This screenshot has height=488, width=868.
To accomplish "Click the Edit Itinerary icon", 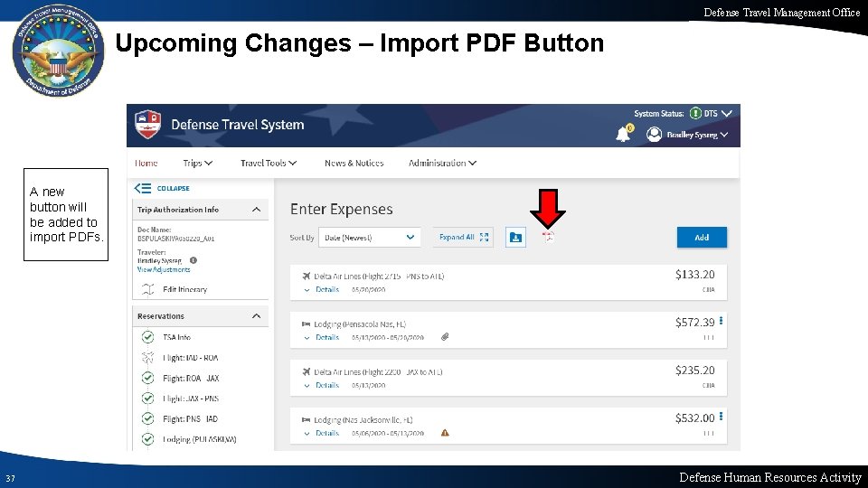I will point(147,289).
